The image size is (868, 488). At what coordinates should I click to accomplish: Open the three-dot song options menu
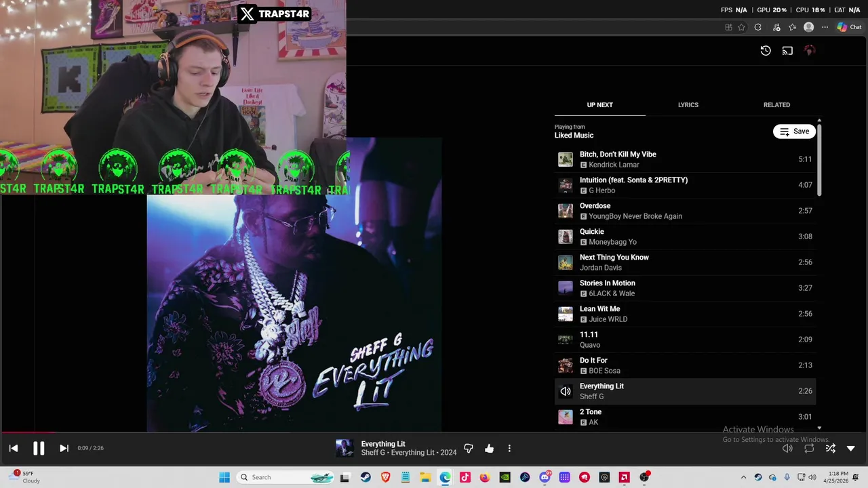509,448
